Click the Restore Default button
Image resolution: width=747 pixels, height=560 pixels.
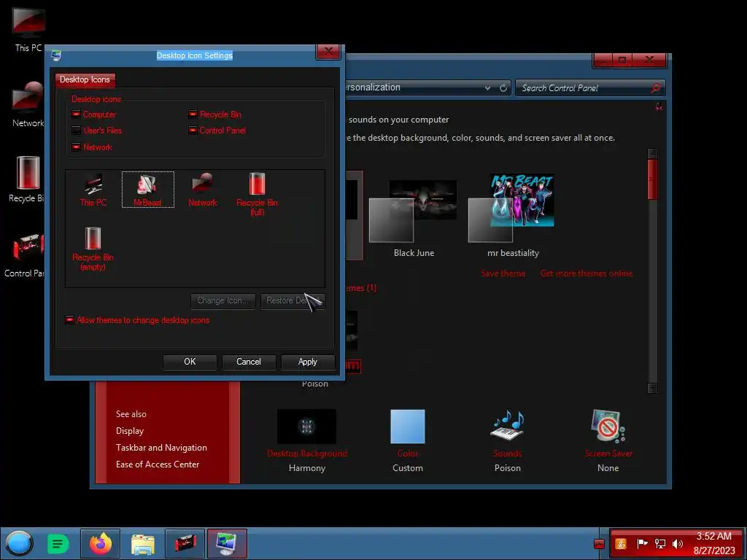click(293, 301)
